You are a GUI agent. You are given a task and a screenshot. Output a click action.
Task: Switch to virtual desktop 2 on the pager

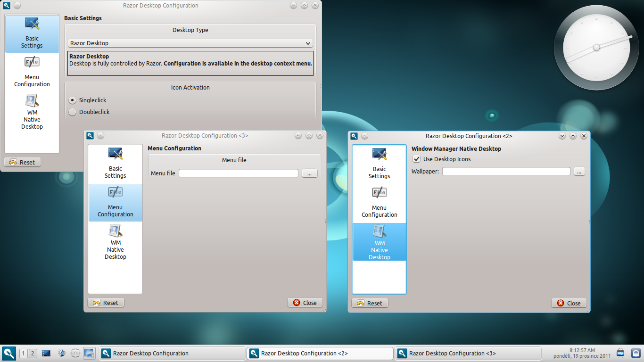(33, 353)
